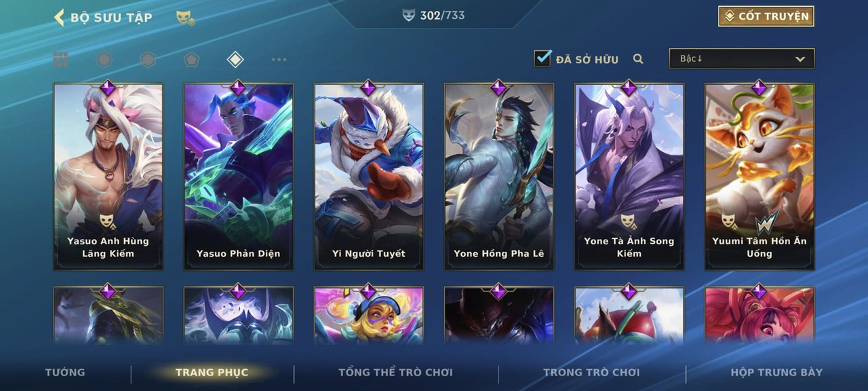The height and width of the screenshot is (391, 868).
Task: Toggle the Đã Sở Hữu checkbox
Action: tap(542, 58)
